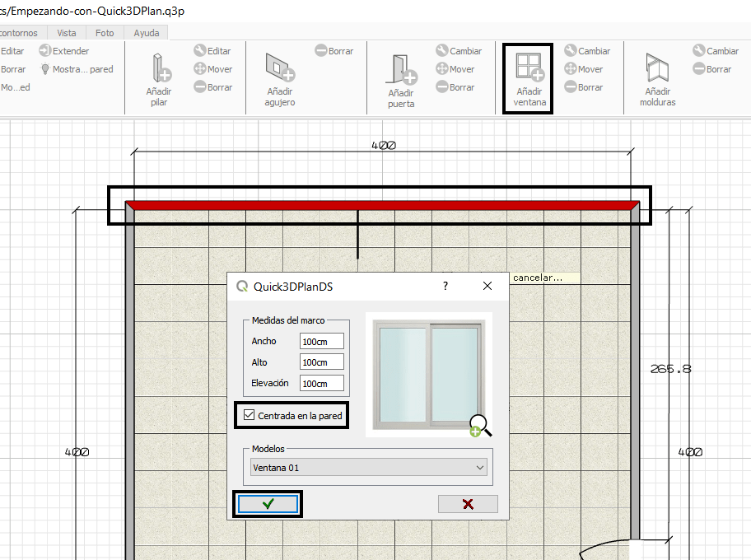Select the red highlighted top wall
Image resolution: width=751 pixels, height=560 pixels.
click(x=382, y=206)
